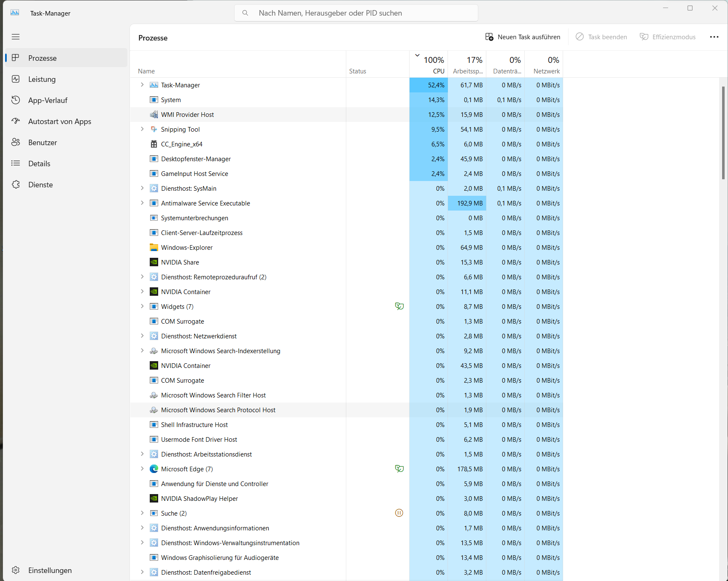Expand Diensthost: Windows-Verwaltungsinstrumentation group
The height and width of the screenshot is (581, 728).
coord(142,543)
